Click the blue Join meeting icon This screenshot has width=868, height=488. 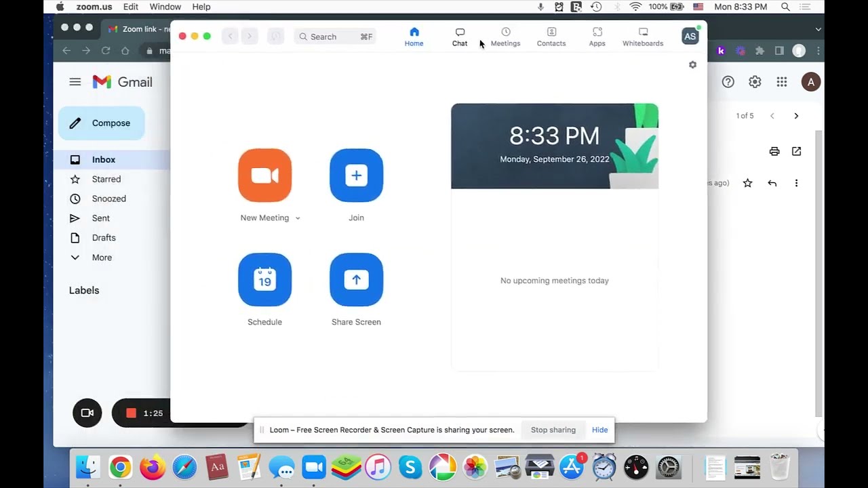(356, 175)
